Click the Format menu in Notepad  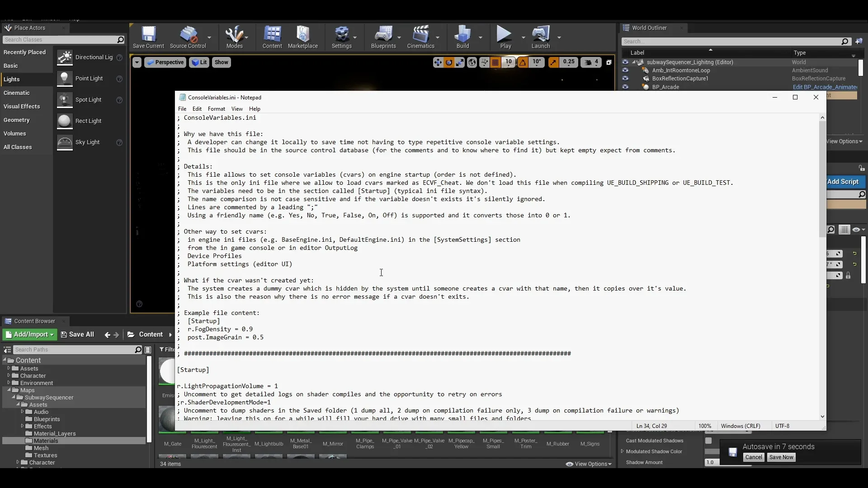pyautogui.click(x=216, y=108)
